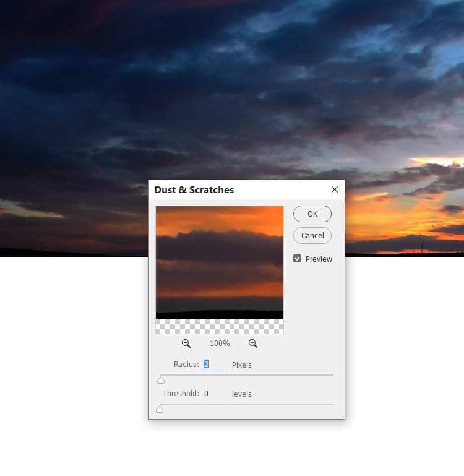Viewport: 464px width, 476px height.
Task: Zoom out the Dust & Scratches preview
Action: (186, 344)
